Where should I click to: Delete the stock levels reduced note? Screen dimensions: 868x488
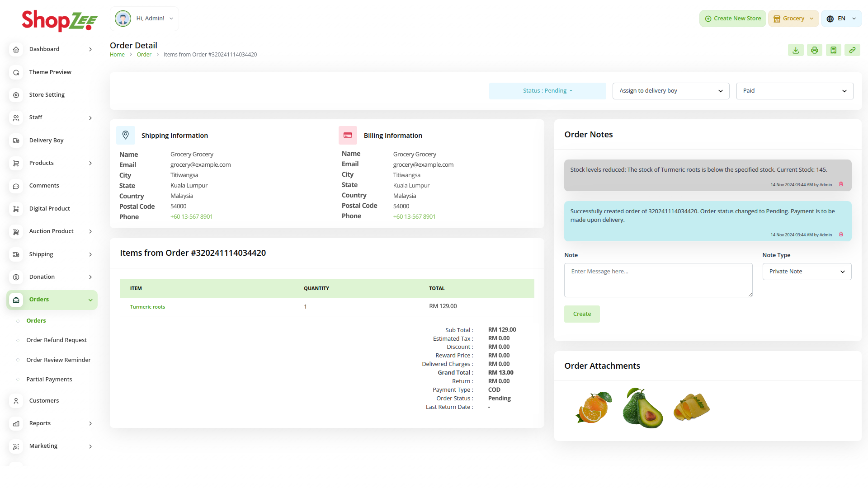(x=841, y=184)
